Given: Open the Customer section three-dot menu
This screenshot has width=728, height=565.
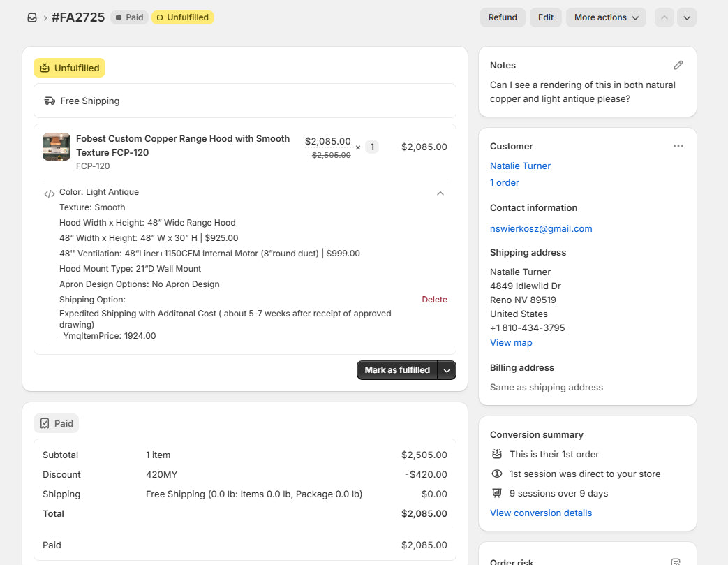Looking at the screenshot, I should click(678, 146).
